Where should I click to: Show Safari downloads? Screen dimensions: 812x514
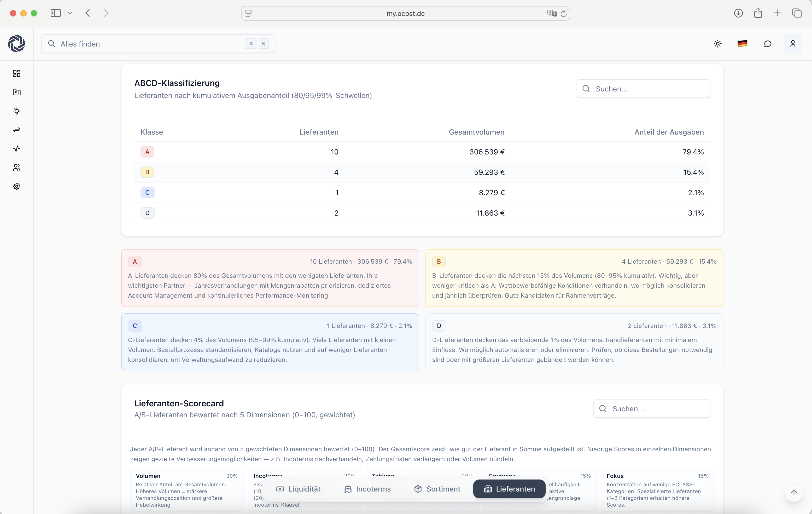(x=739, y=13)
